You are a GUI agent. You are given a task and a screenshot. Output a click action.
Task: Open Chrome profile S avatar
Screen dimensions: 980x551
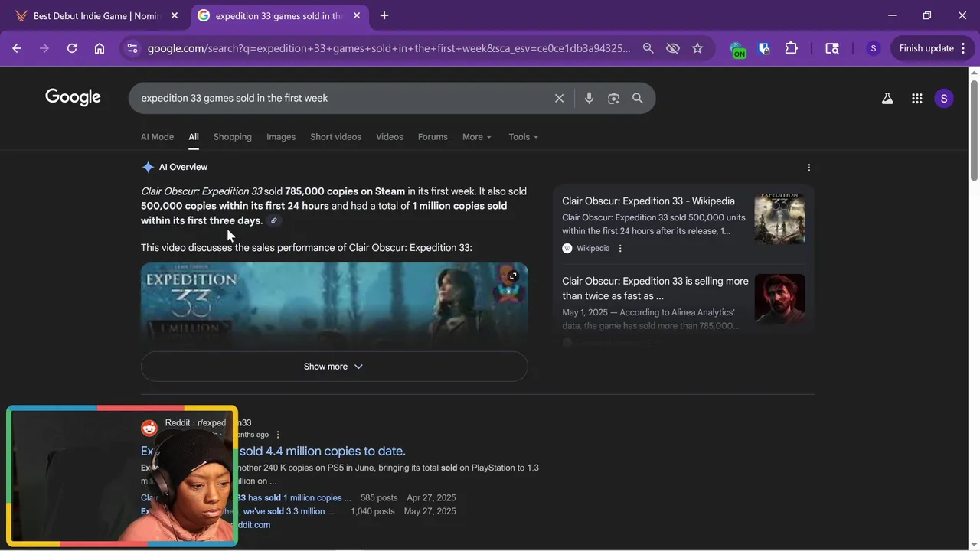(x=873, y=48)
